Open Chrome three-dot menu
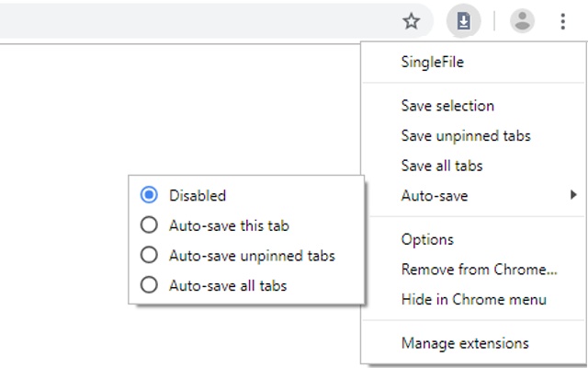The image size is (588, 368). click(562, 21)
